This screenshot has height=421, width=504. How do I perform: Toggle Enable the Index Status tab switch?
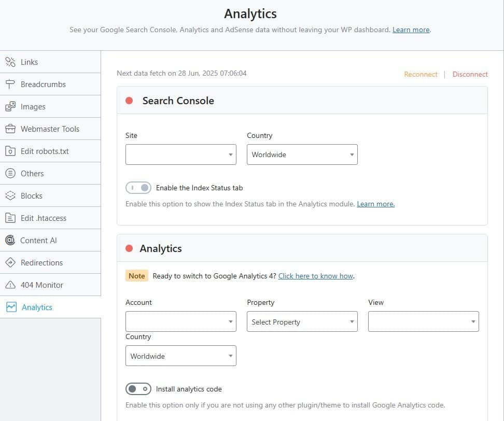[138, 188]
